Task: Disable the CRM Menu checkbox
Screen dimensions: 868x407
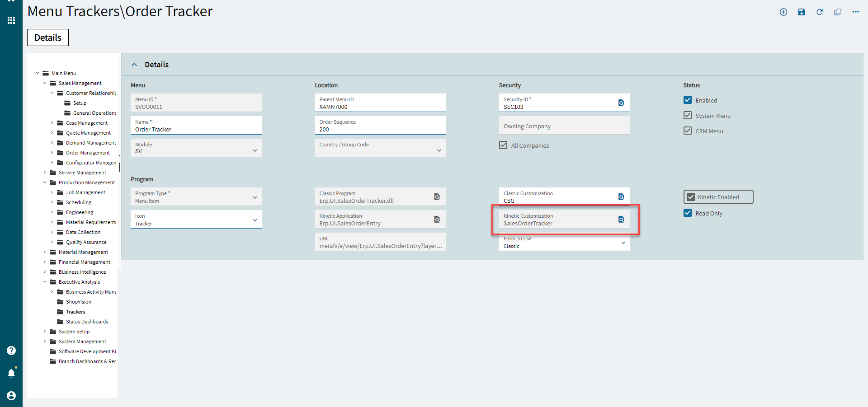Action: click(x=688, y=131)
